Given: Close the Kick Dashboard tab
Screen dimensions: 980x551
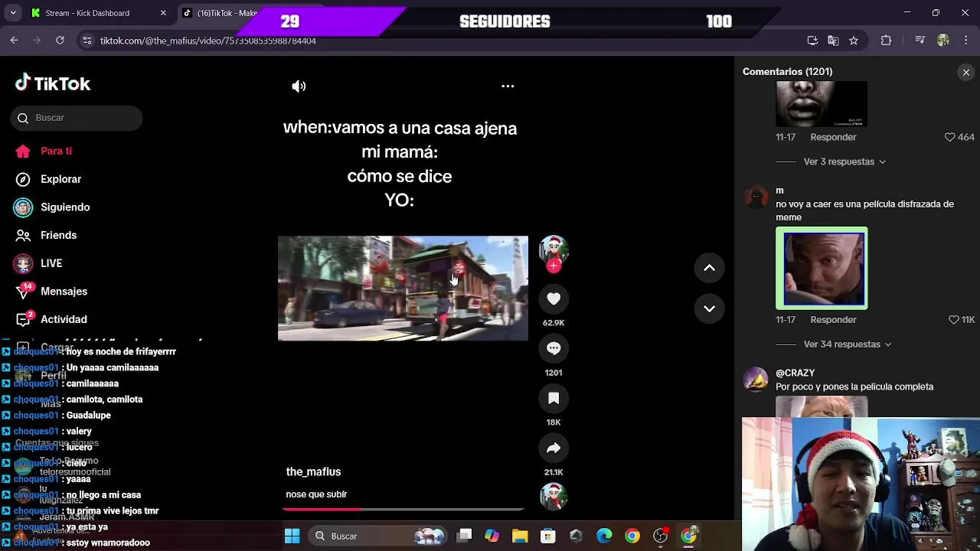Looking at the screenshot, I should [x=163, y=13].
